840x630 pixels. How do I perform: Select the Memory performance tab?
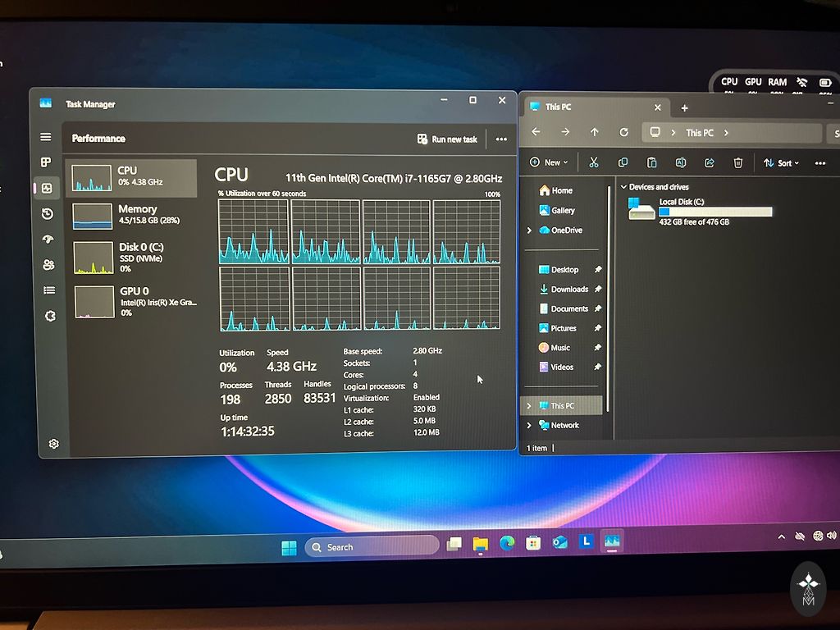coord(131,215)
